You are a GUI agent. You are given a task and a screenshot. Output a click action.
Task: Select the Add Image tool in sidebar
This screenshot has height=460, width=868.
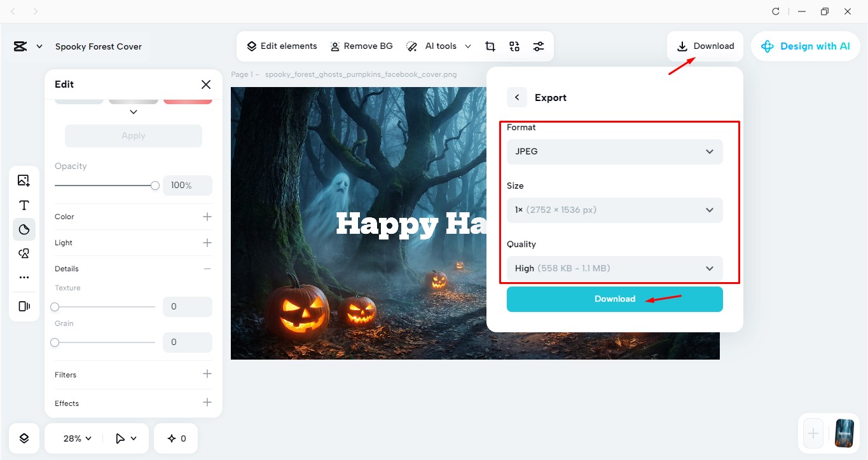click(x=24, y=180)
